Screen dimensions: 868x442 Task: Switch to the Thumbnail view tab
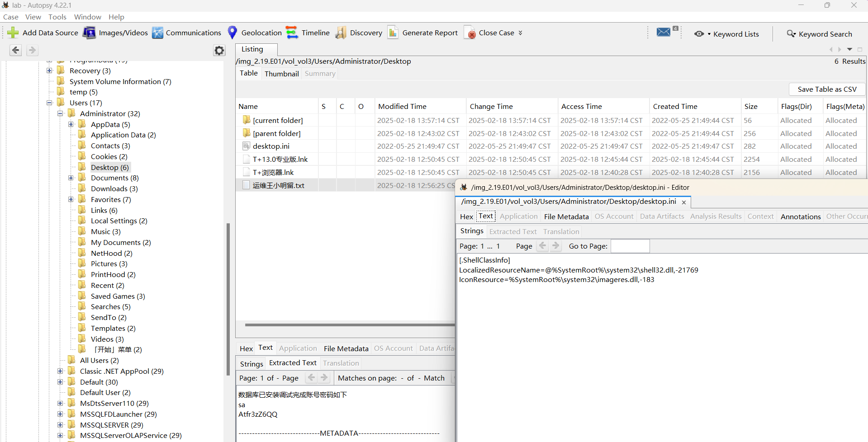point(282,74)
